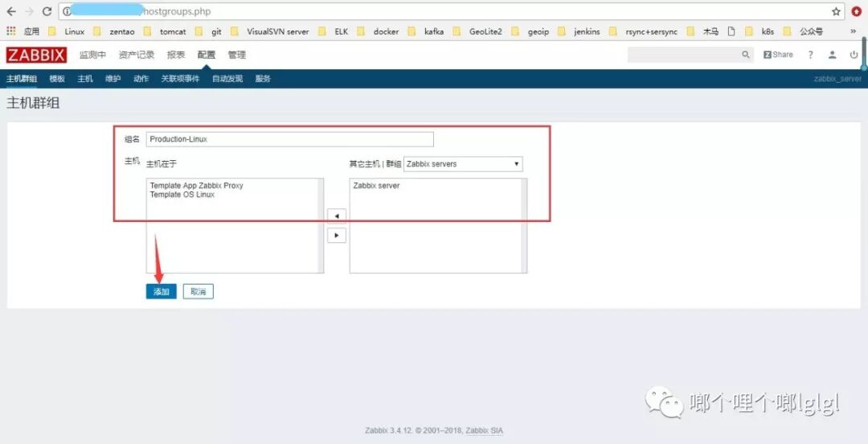Select the 维护 submenu tab
The width and height of the screenshot is (868, 444).
113,79
